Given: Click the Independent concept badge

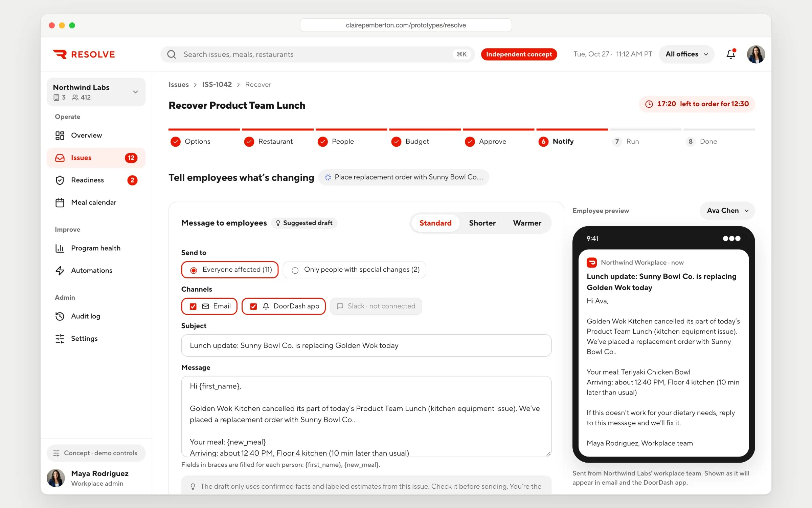Looking at the screenshot, I should [x=519, y=54].
